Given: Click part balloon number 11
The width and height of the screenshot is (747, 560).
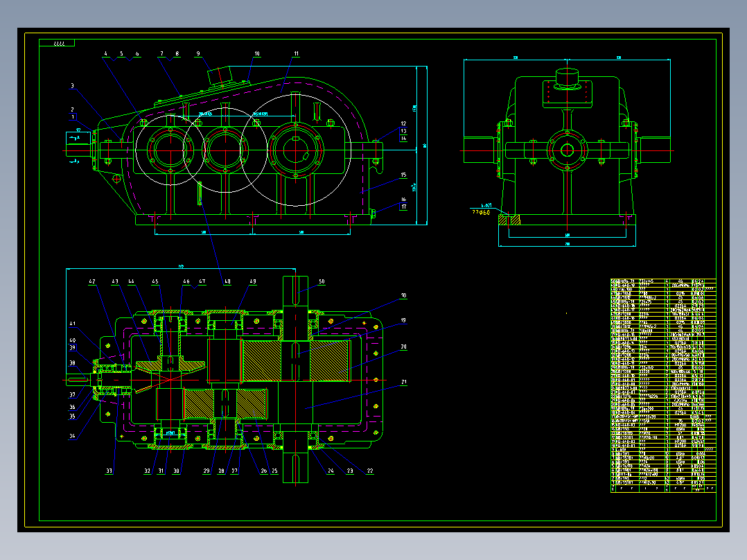Looking at the screenshot, I should (x=297, y=54).
